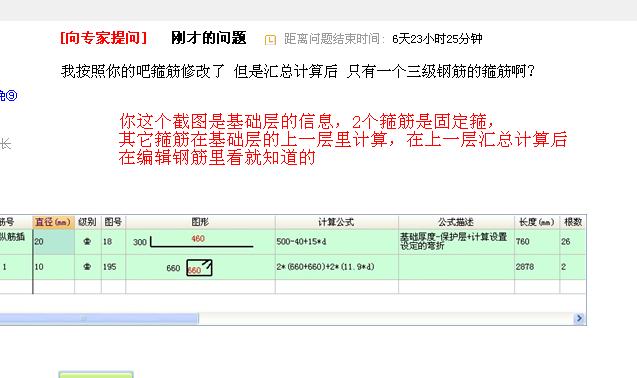Click the 根数 column header
This screenshot has height=378, width=637.
click(573, 222)
